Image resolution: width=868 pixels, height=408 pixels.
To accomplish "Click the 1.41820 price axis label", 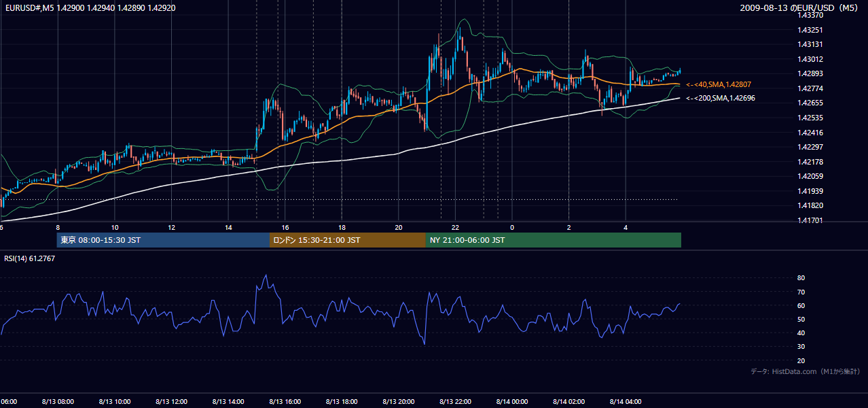I will click(x=812, y=205).
